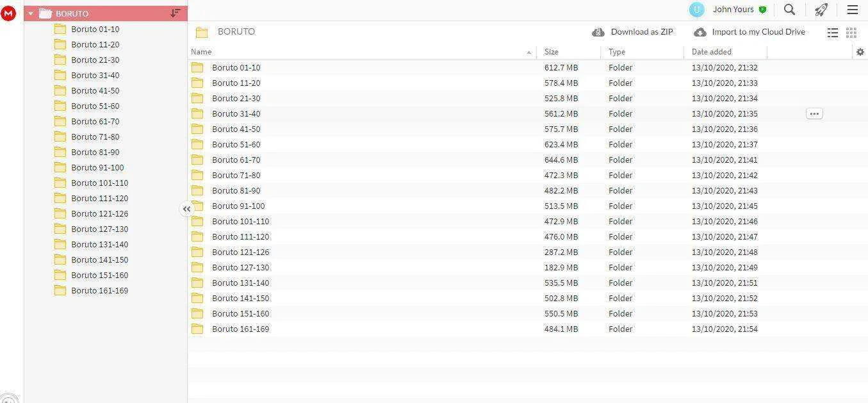Sort by Name column header
Viewport: 868px width, 403px height.
click(x=201, y=52)
